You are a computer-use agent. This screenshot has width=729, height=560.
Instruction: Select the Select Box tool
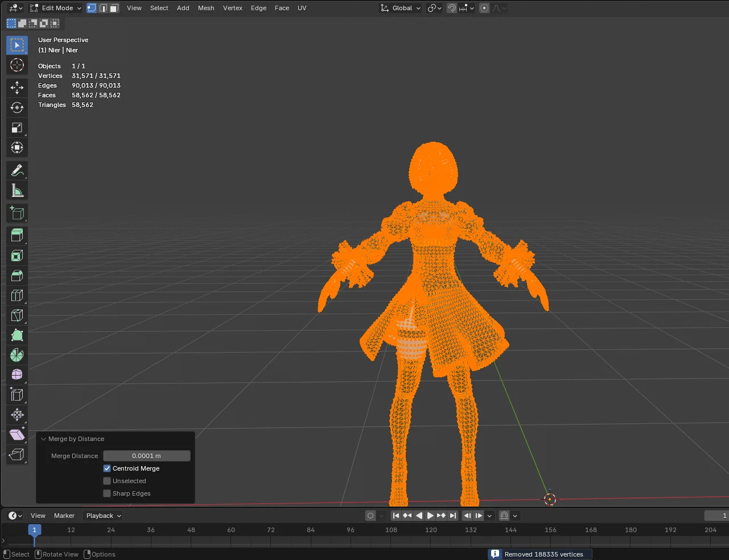point(17,45)
